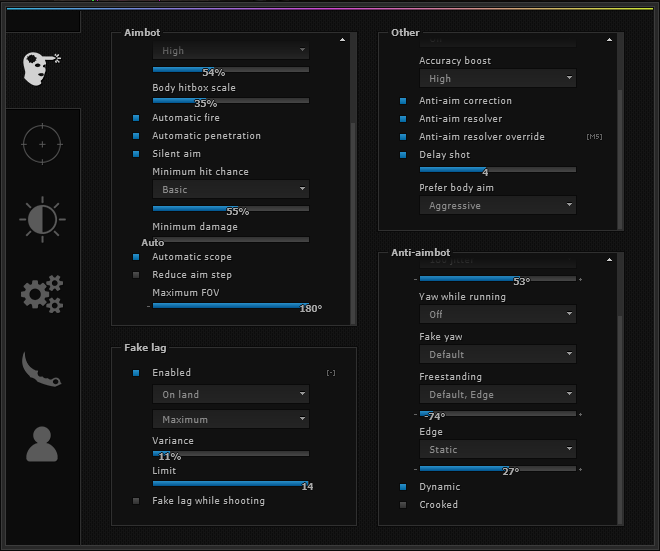The width and height of the screenshot is (660, 551).
Task: Toggle the Automatic fire checkbox
Action: 136,118
